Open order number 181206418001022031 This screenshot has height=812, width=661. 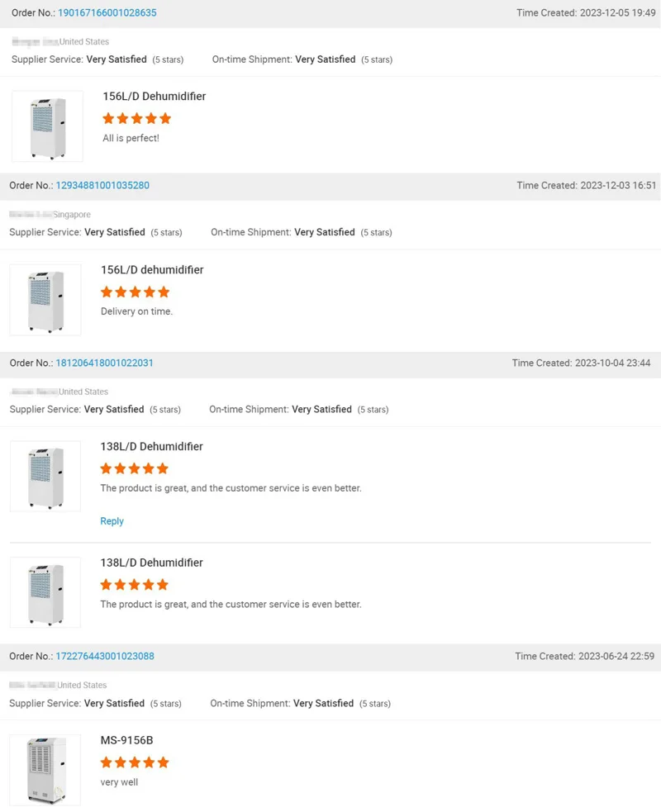104,363
